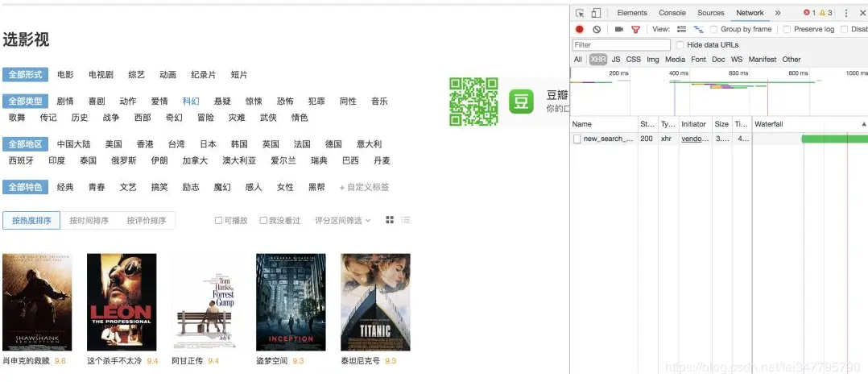The height and width of the screenshot is (382, 868).
Task: Toggle the device toolbar icon in DevTools
Action: tap(596, 13)
